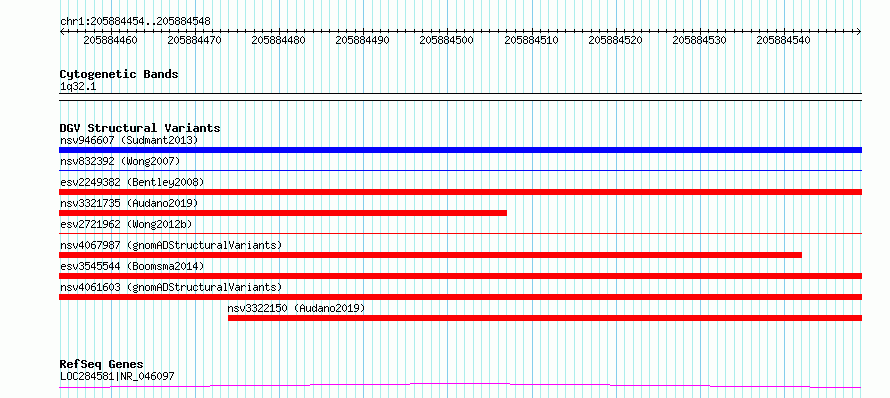Screen dimensions: 890x398
Task: Open the nsv3322150 (Audano2019) red bar
Action: [x=545, y=318]
